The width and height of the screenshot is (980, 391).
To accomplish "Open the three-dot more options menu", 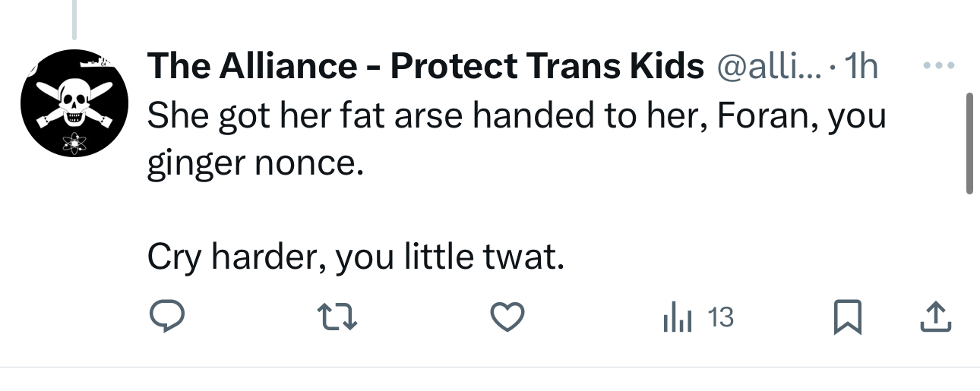I will [937, 66].
